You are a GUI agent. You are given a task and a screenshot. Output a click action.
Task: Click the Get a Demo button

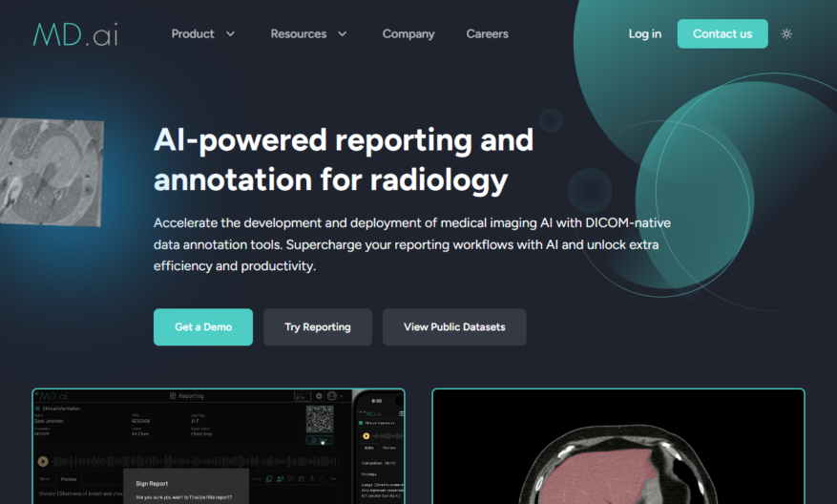(x=203, y=326)
